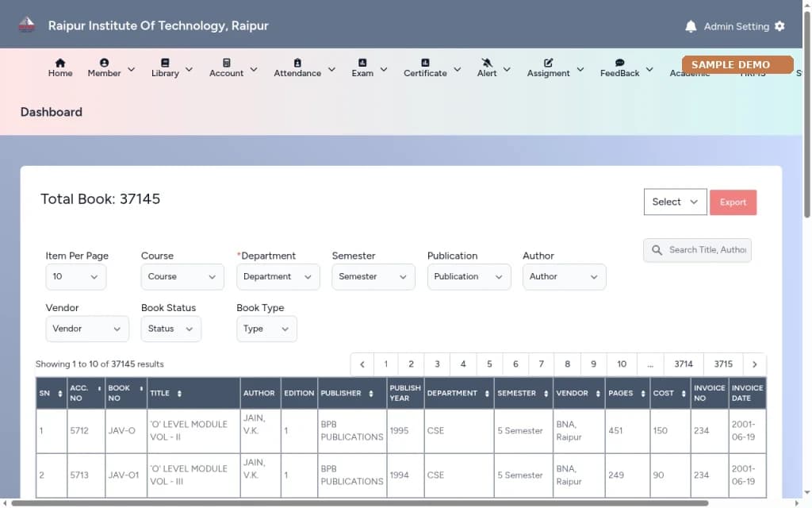Sort by PUBLISHER column arrows
This screenshot has height=508, width=812.
pos(371,394)
